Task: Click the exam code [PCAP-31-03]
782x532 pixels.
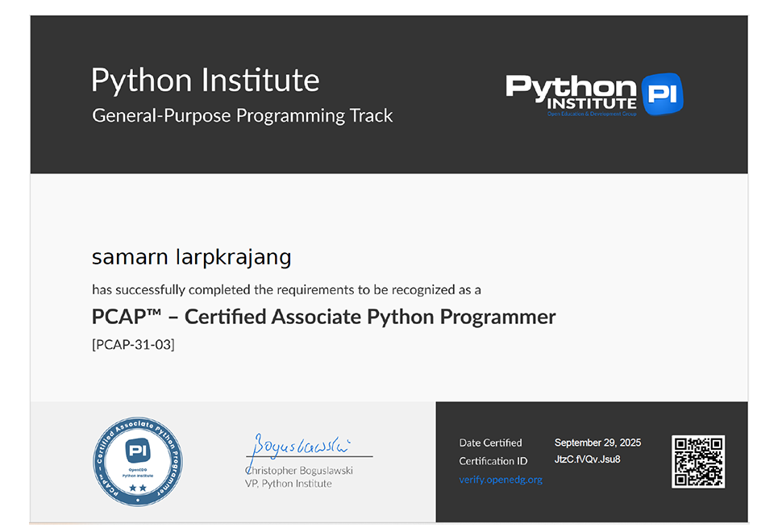Action: pos(133,344)
